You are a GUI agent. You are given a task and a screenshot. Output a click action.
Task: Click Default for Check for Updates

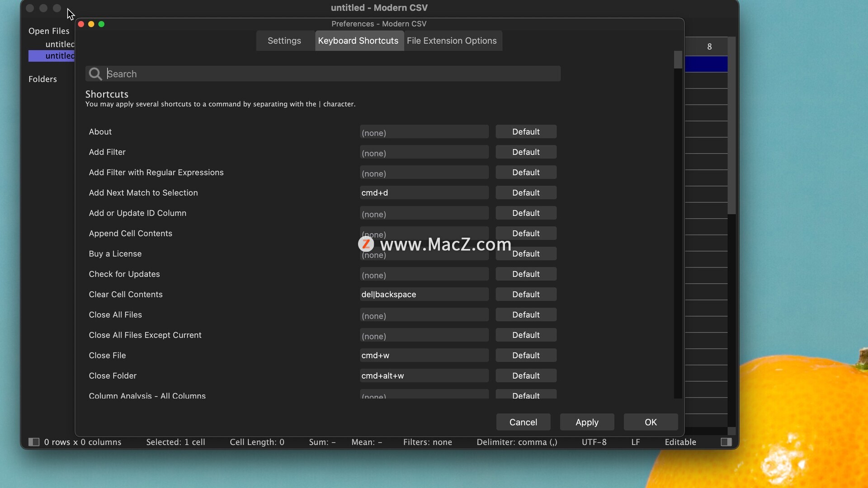[526, 274]
